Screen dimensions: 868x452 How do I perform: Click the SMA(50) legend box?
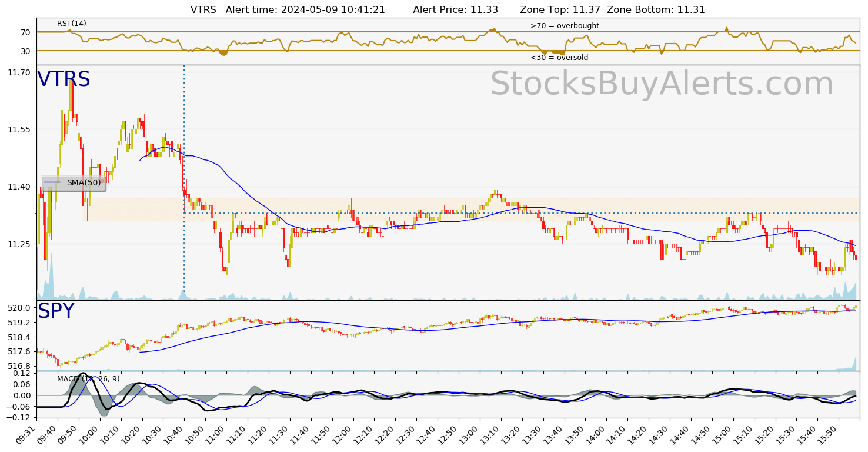point(74,183)
